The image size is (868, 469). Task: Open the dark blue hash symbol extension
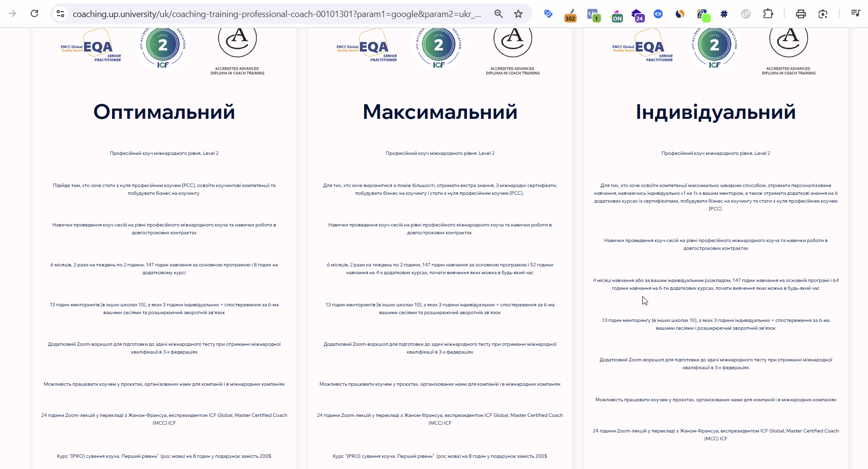[x=724, y=14]
